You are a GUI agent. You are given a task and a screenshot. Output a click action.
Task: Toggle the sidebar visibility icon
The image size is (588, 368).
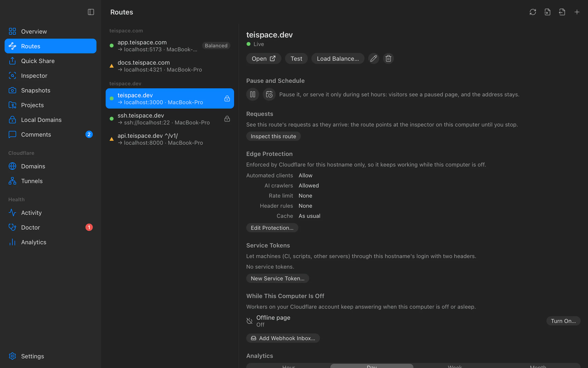click(x=91, y=12)
